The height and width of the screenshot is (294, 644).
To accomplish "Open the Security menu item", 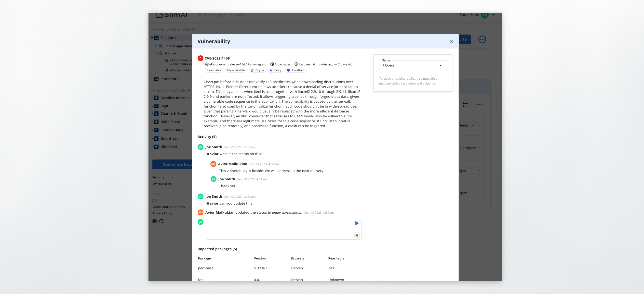I will 158,177.
